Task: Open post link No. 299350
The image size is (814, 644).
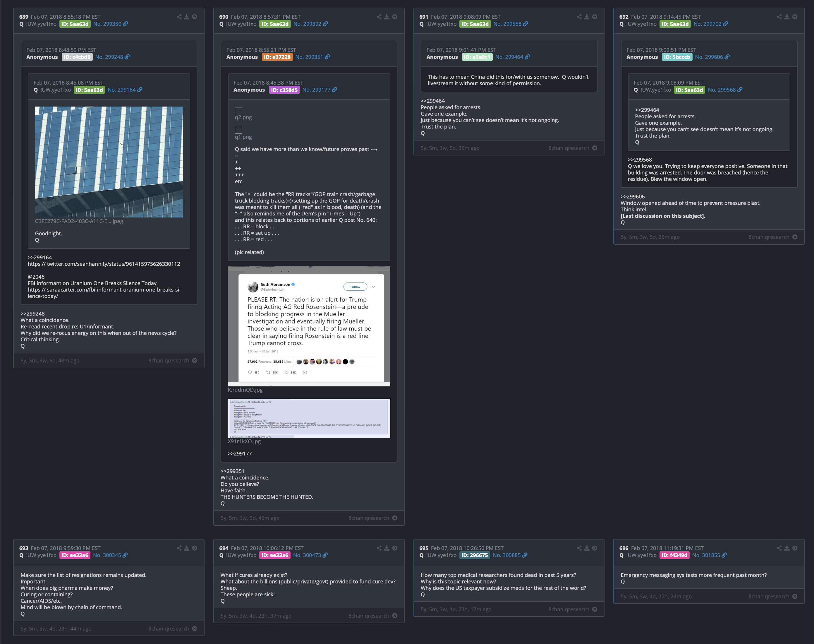Action: click(x=107, y=24)
